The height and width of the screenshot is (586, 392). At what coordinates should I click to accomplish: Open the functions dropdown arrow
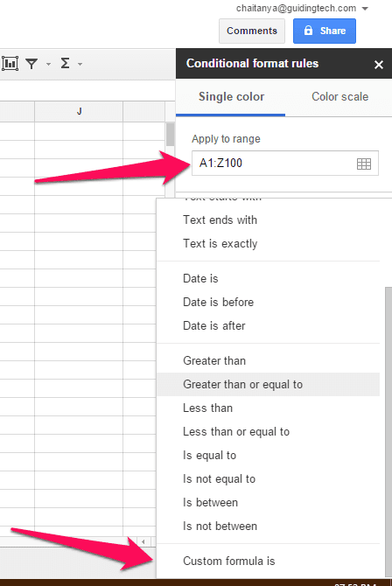click(x=80, y=64)
